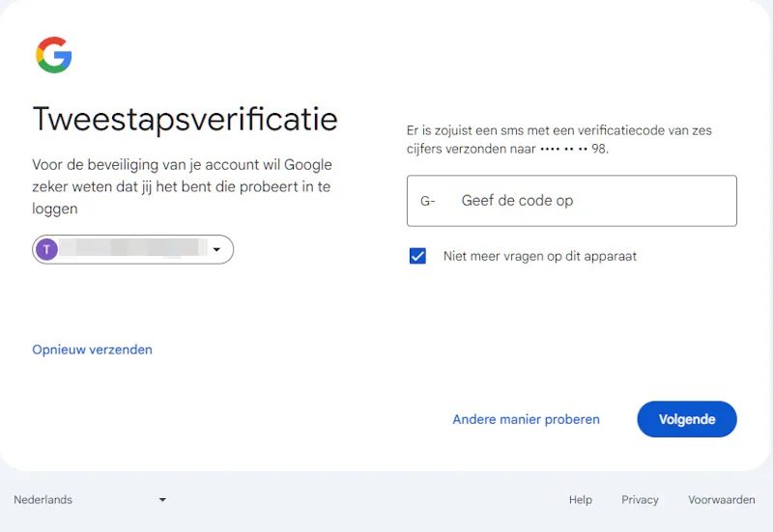
Task: Choose Andere manier proberen
Action: [526, 419]
